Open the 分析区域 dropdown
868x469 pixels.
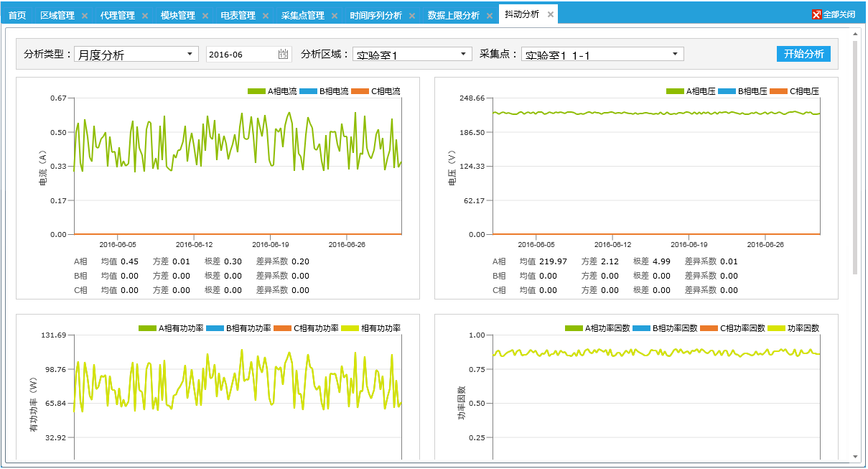tap(463, 54)
